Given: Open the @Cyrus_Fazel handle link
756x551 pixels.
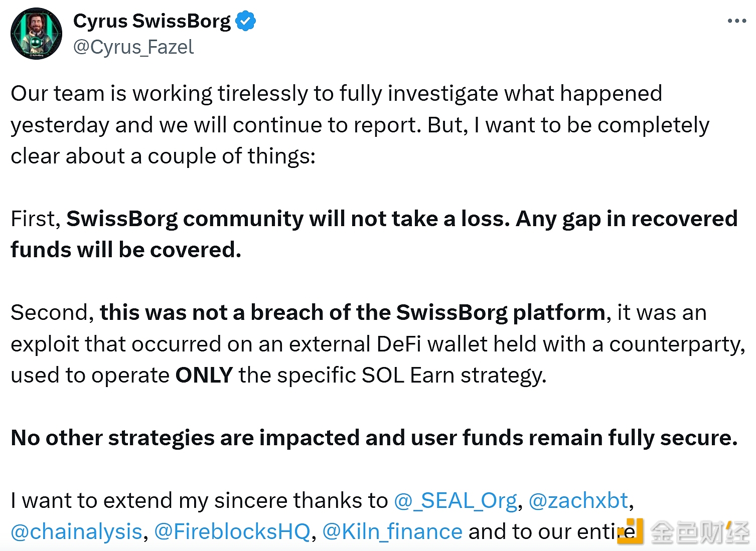Looking at the screenshot, I should [x=133, y=47].
